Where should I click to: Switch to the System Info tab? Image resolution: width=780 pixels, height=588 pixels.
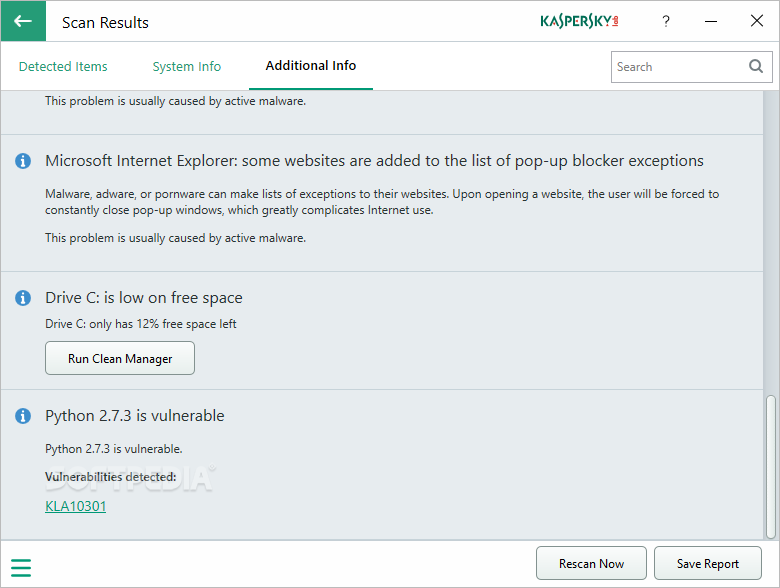[x=187, y=67]
